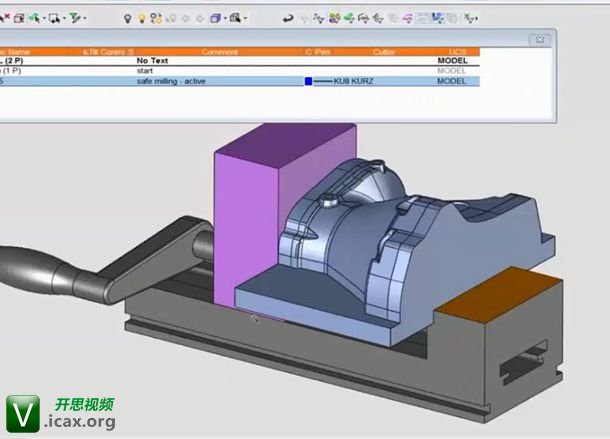This screenshot has width=610, height=439.
Task: Click the multicolored four-square toolbar icon
Action: tap(334, 18)
